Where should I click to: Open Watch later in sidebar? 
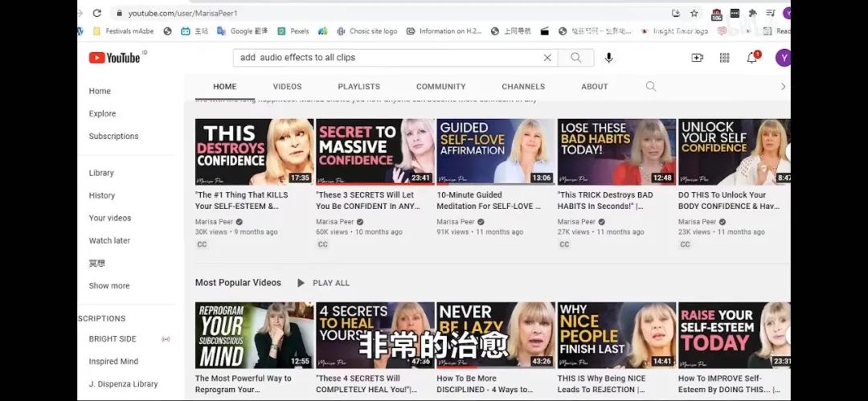(109, 241)
